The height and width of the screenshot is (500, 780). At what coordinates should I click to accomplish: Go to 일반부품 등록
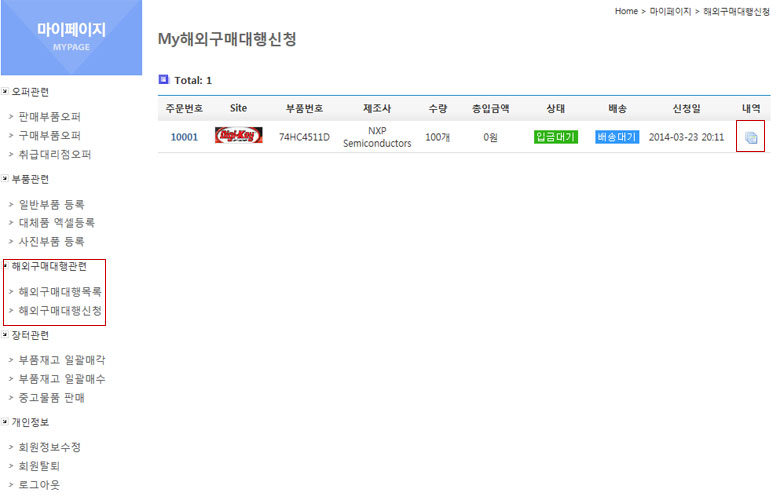pos(51,204)
